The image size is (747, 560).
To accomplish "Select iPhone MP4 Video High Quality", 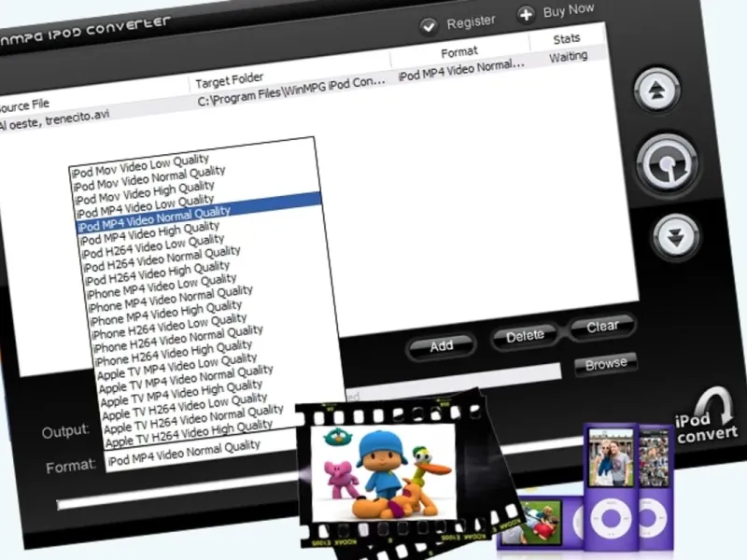I will [x=166, y=314].
